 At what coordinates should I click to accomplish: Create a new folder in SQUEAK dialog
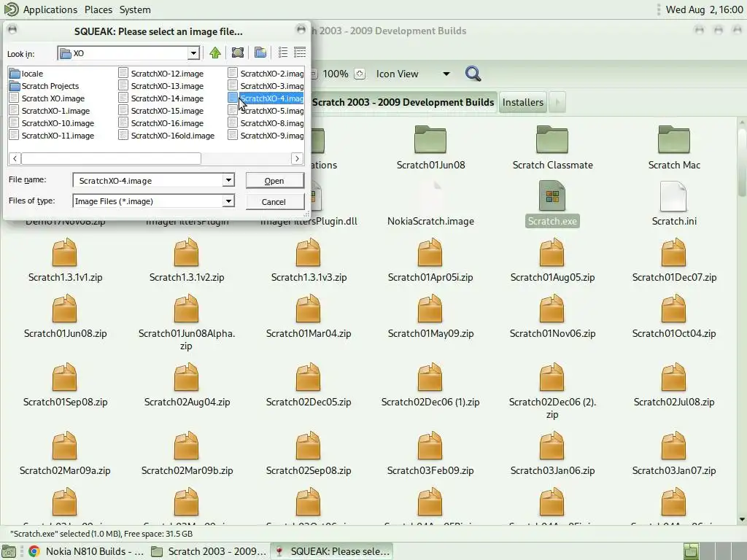[x=260, y=52]
